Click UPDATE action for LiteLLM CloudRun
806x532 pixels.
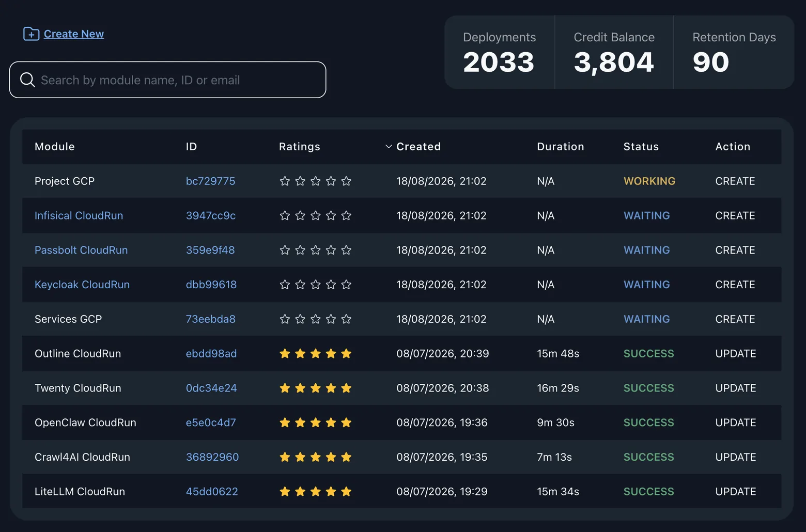click(736, 492)
